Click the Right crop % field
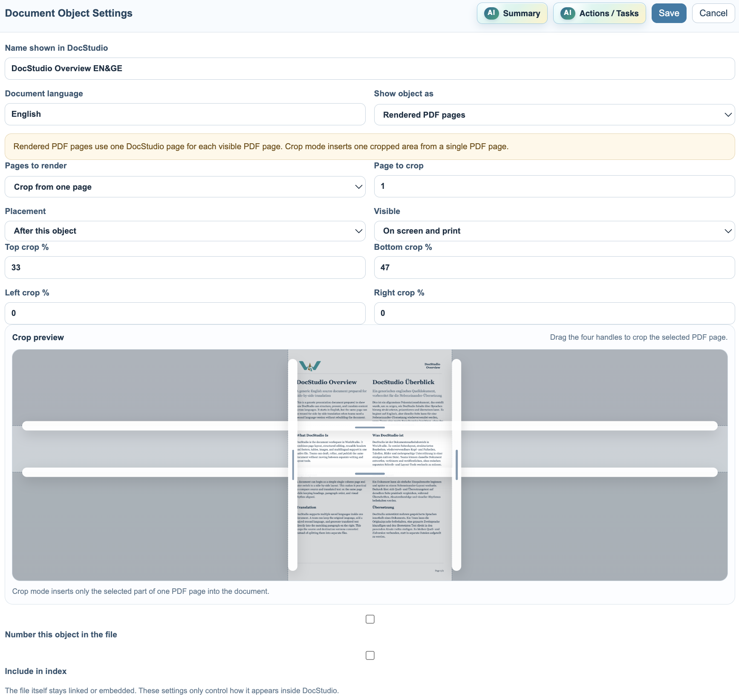 pyautogui.click(x=554, y=313)
